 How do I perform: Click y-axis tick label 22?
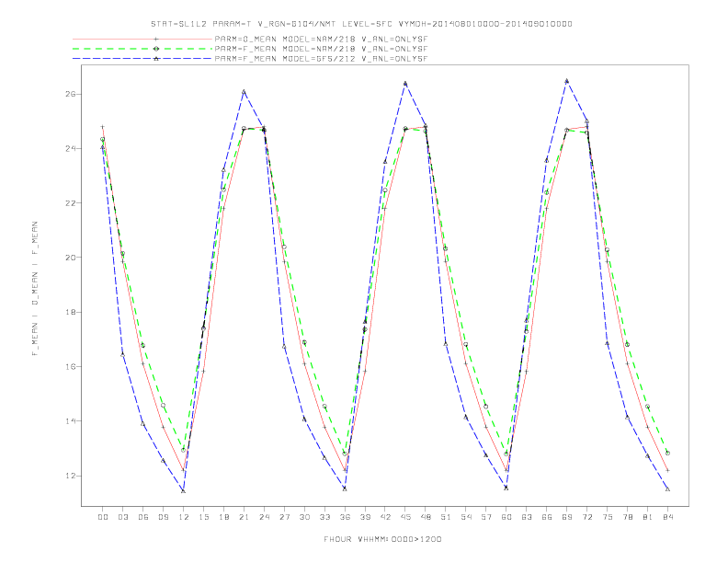(70, 203)
